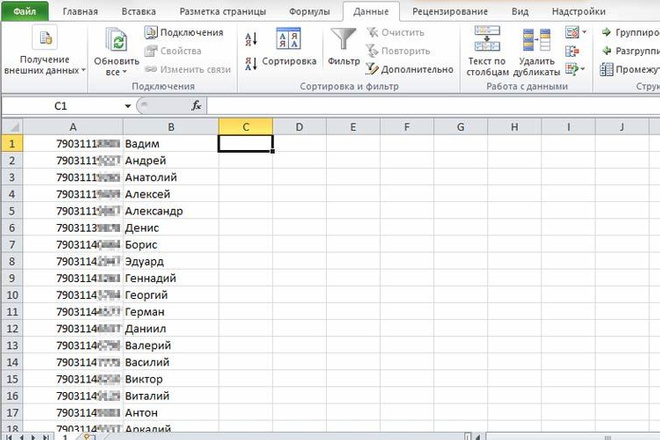Screen dimensions: 660x440
Task: Open Дополнительно advanced filter
Action: coord(410,69)
